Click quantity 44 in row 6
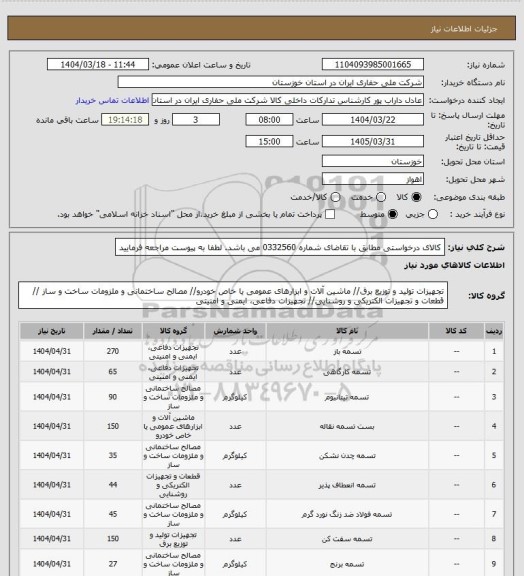524x576 pixels. (112, 485)
